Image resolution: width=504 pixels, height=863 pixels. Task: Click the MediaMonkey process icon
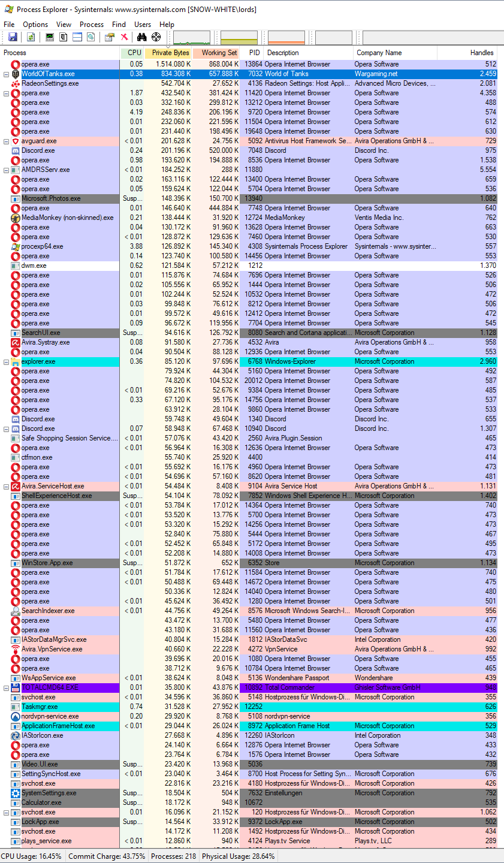(16, 218)
